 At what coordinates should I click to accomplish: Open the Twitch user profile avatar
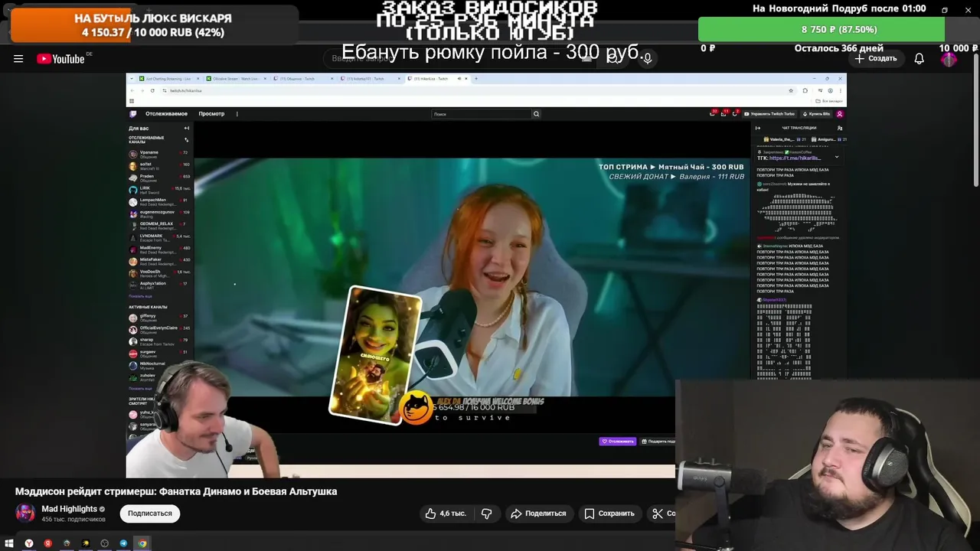839,114
